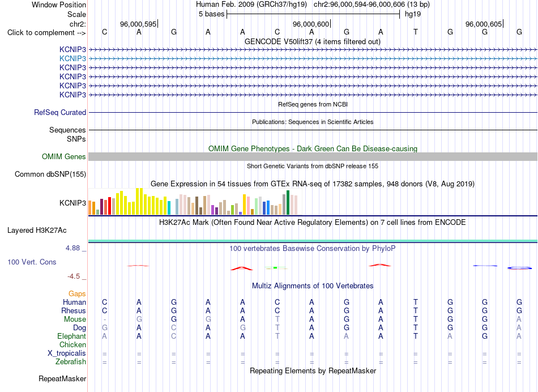Image resolution: width=538 pixels, height=392 pixels.
Task: Open Repeating Elements by RepeatMasker title
Action: point(313,371)
